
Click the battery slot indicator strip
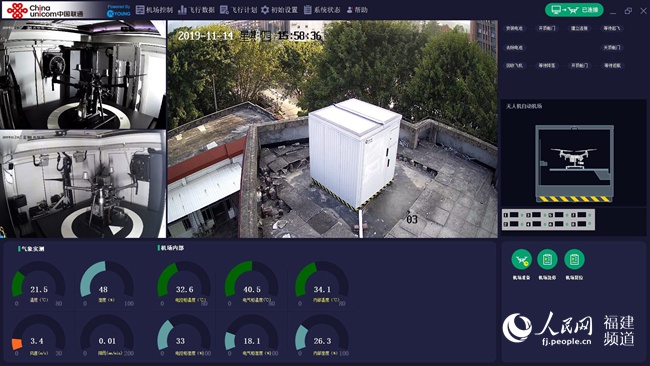(x=548, y=219)
